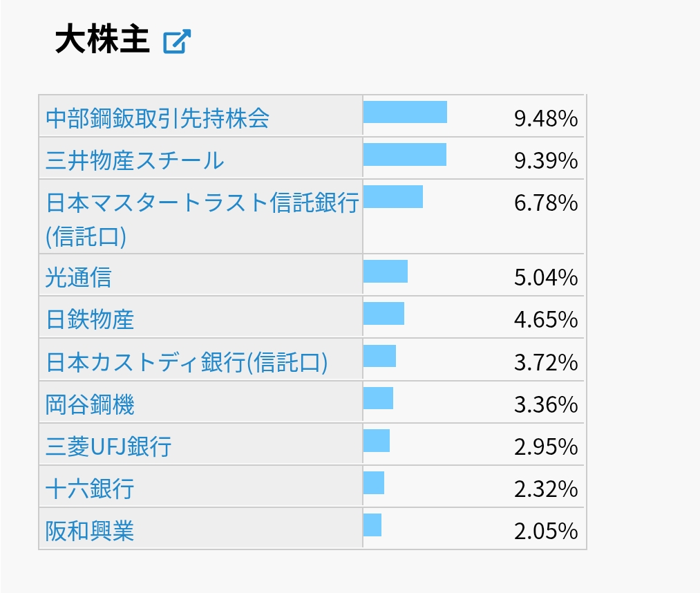Click the 9.48% percentage value
The height and width of the screenshot is (593, 700).
tap(545, 117)
